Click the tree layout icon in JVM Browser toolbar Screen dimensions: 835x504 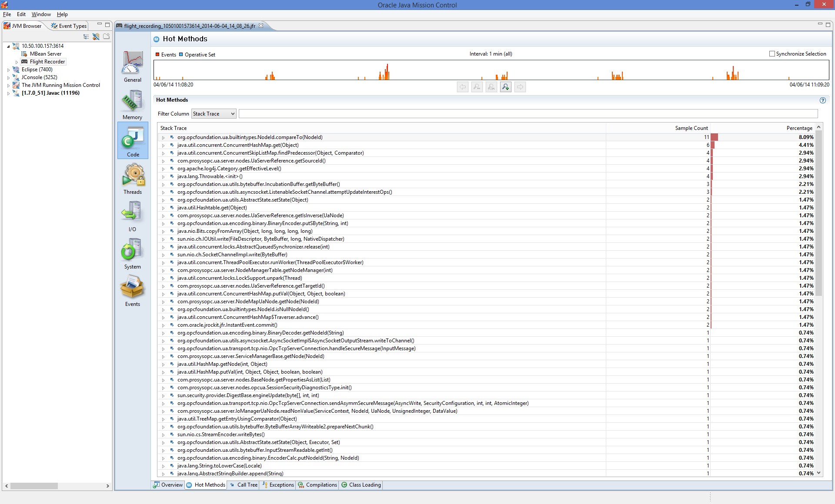(86, 37)
